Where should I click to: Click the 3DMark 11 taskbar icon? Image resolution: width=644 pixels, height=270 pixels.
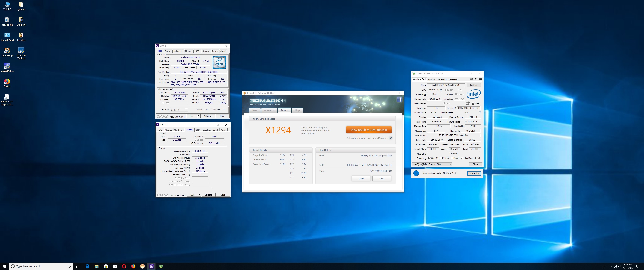click(x=142, y=266)
